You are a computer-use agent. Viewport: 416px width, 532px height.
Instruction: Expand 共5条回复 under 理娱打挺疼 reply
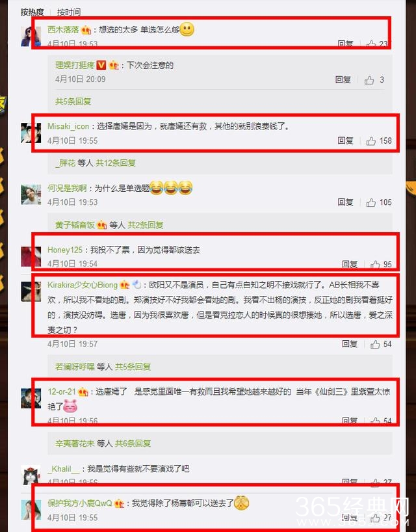coord(73,101)
